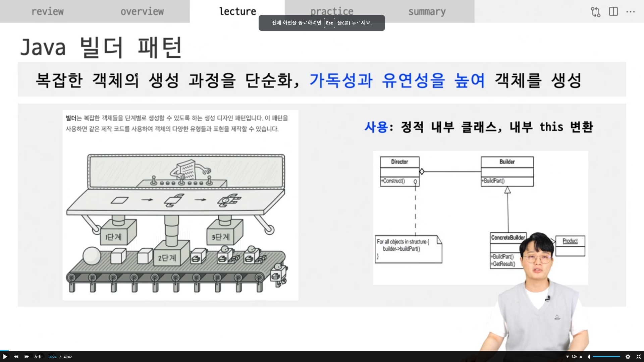Fast-forward the video with double-right arrows
This screenshot has height=362, width=644.
point(27,357)
